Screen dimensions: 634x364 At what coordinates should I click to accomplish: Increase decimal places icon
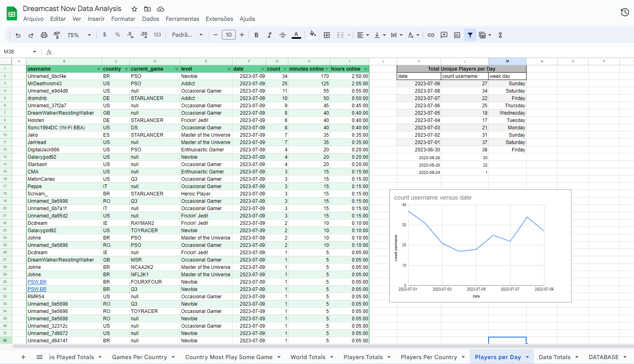point(144,35)
